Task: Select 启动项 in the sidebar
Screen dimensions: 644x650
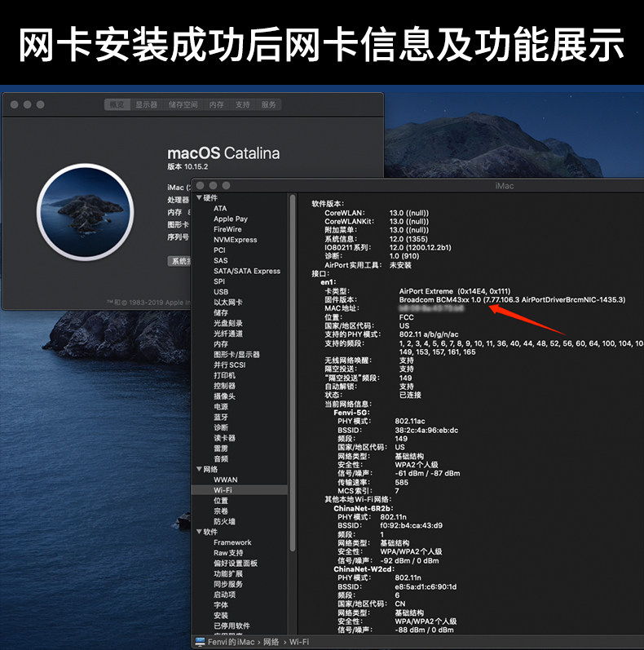Action: (224, 595)
